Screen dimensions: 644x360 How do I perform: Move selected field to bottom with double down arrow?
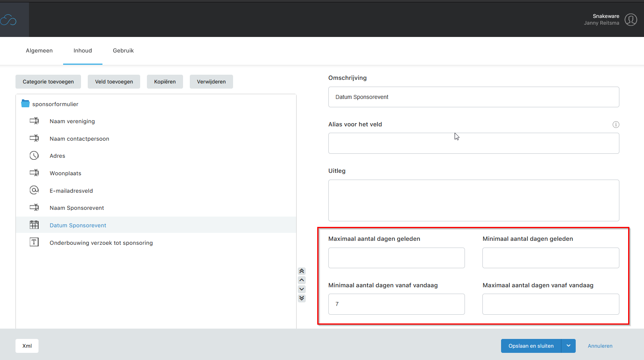pos(302,298)
